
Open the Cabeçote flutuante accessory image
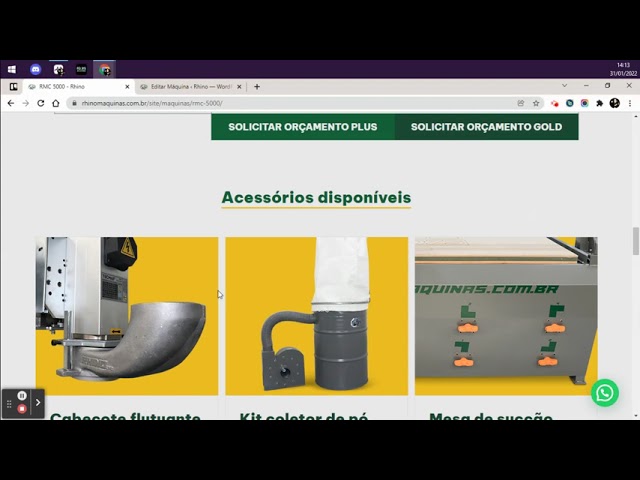pyautogui.click(x=127, y=316)
